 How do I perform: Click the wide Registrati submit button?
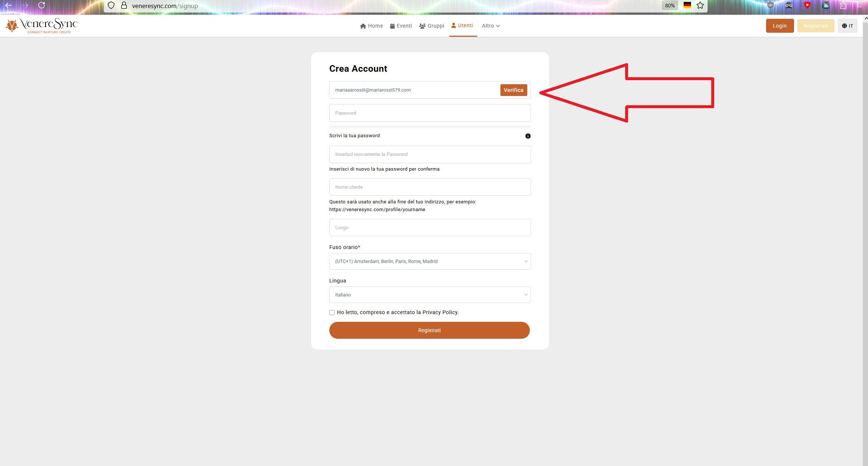tap(429, 330)
